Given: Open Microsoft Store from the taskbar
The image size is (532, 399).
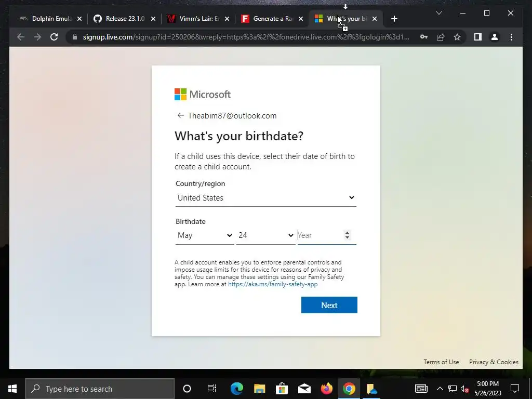Looking at the screenshot, I should point(282,389).
